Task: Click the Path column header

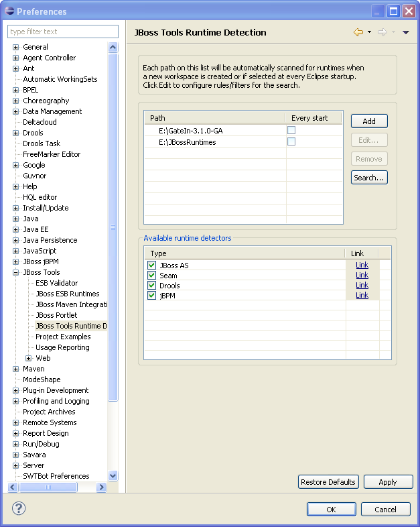Action: (x=215, y=118)
